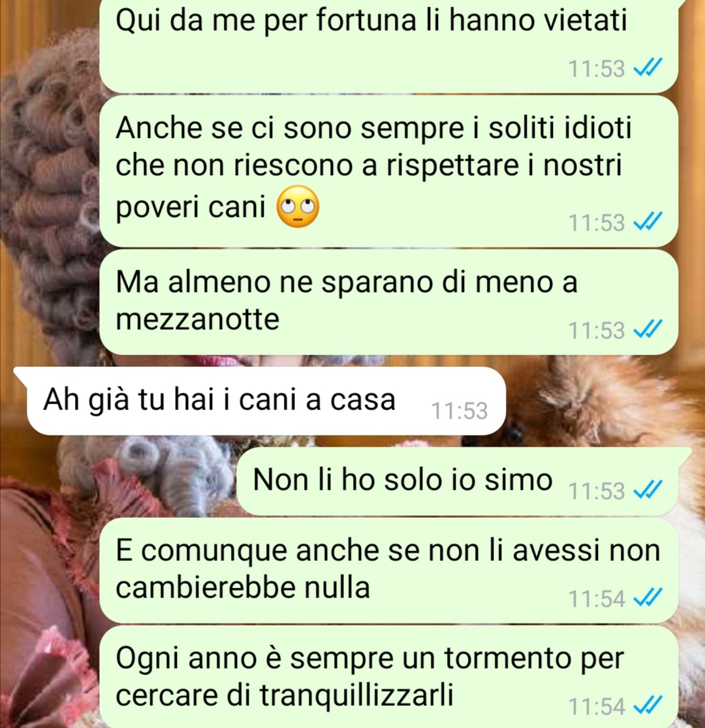Tap the 11:53 timestamp on "mezzanotte" message

click(x=597, y=330)
